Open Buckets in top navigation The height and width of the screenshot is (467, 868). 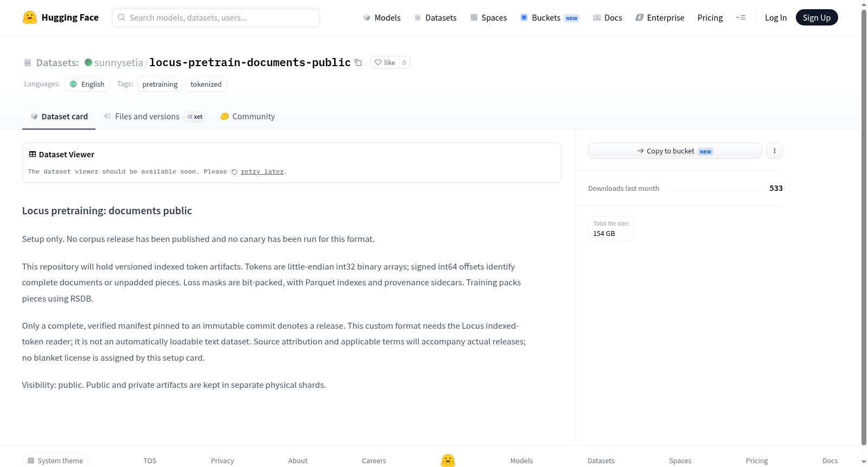[550, 17]
